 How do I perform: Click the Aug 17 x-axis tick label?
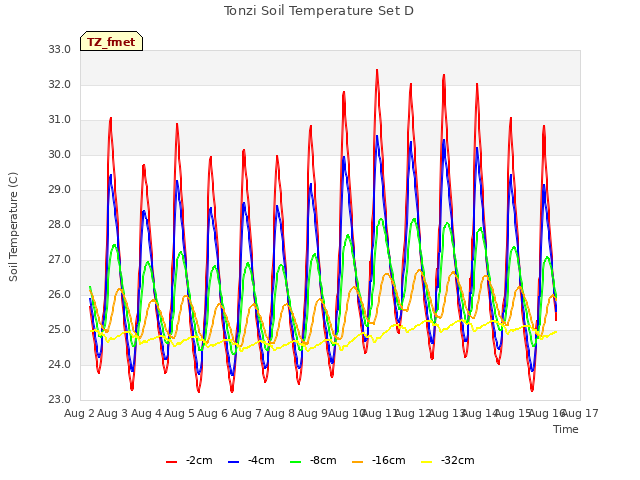pyautogui.click(x=580, y=413)
